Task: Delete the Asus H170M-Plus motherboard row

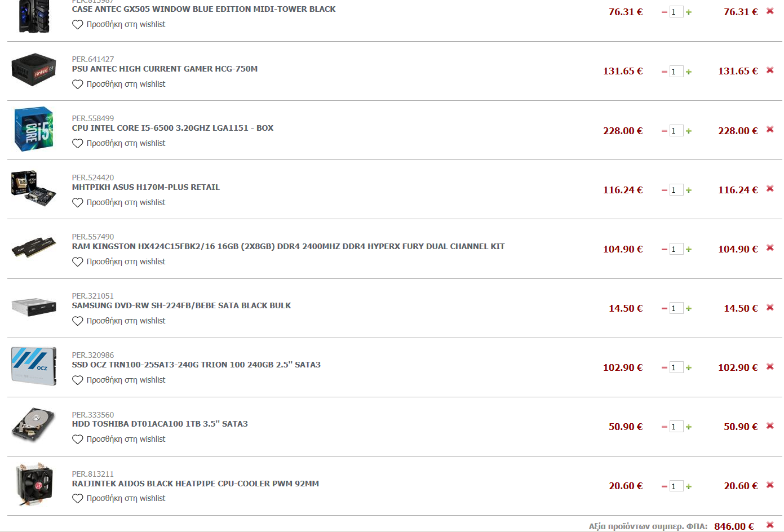Action: (x=770, y=189)
